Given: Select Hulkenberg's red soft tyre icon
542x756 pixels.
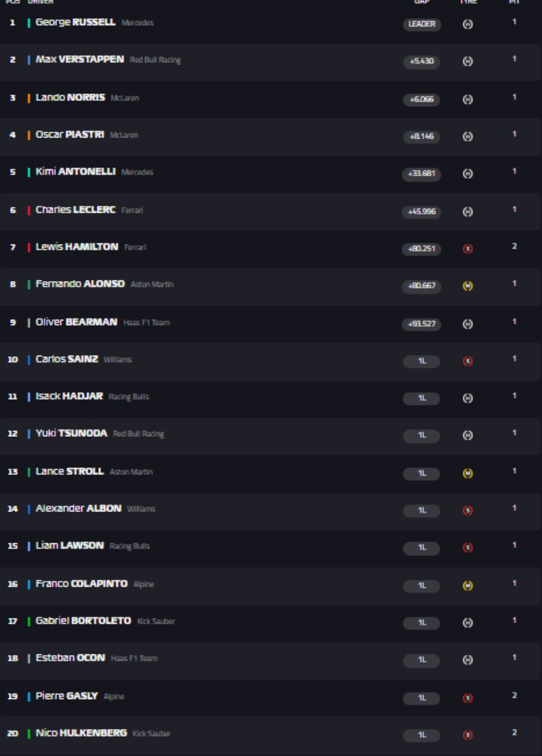Looking at the screenshot, I should [467, 735].
